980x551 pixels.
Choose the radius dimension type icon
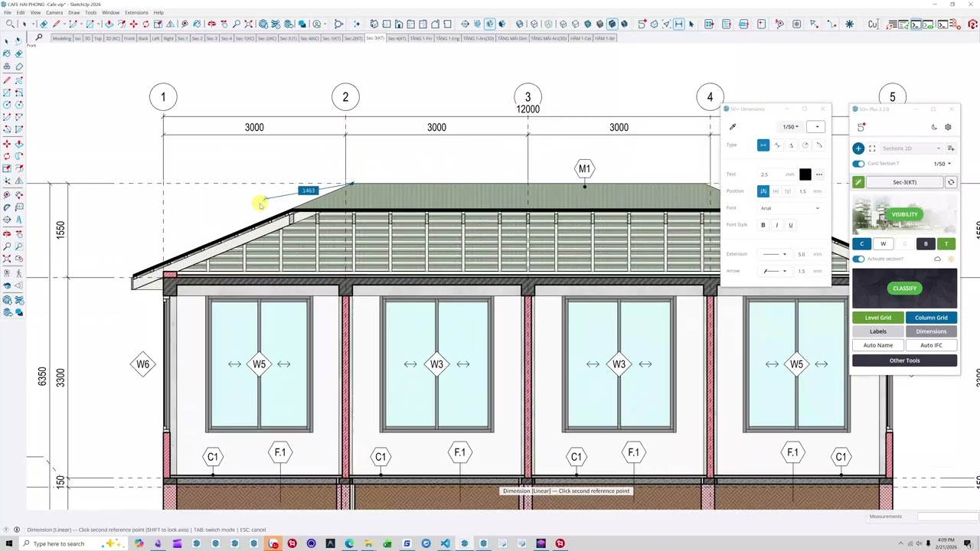[x=805, y=145]
